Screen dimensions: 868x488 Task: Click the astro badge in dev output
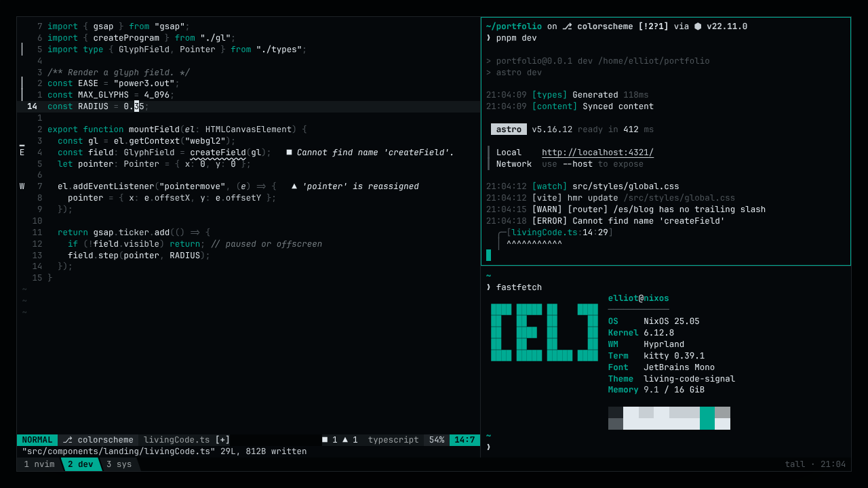tap(509, 129)
